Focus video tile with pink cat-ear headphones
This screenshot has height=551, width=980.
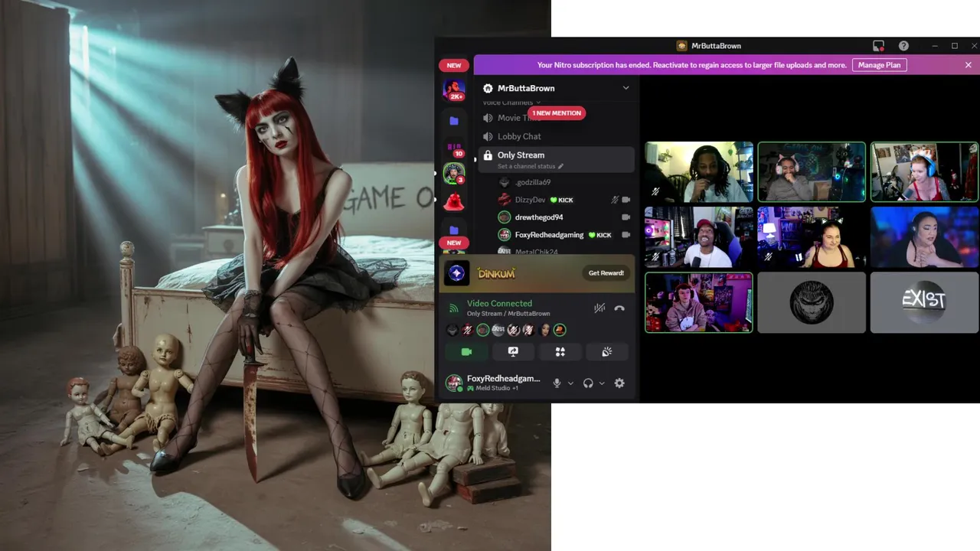click(x=812, y=172)
